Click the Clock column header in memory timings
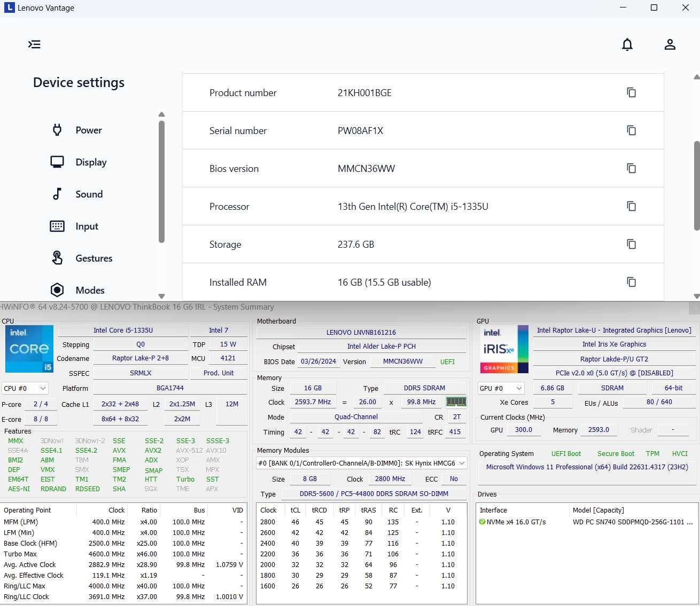 click(268, 510)
